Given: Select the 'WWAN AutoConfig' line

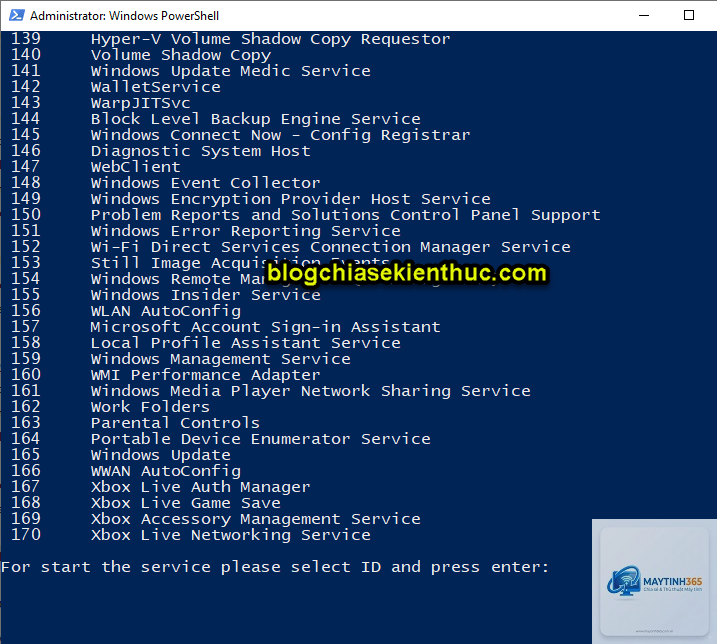Looking at the screenshot, I should tap(166, 472).
